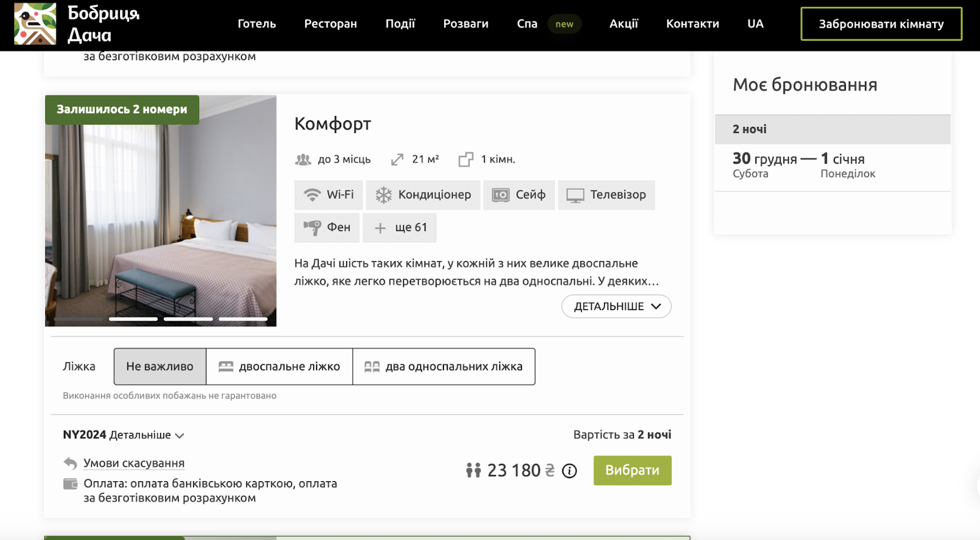Open the Умови скасування link
The width and height of the screenshot is (980, 540).
(134, 463)
